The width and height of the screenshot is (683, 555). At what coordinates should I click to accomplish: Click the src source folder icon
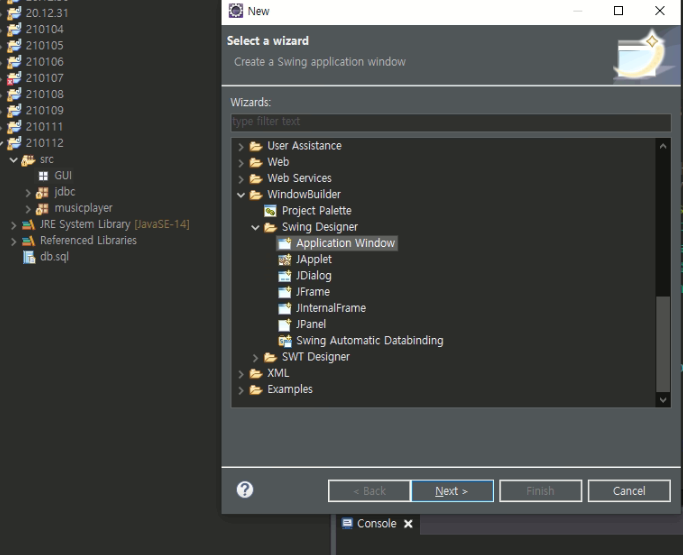pos(28,160)
